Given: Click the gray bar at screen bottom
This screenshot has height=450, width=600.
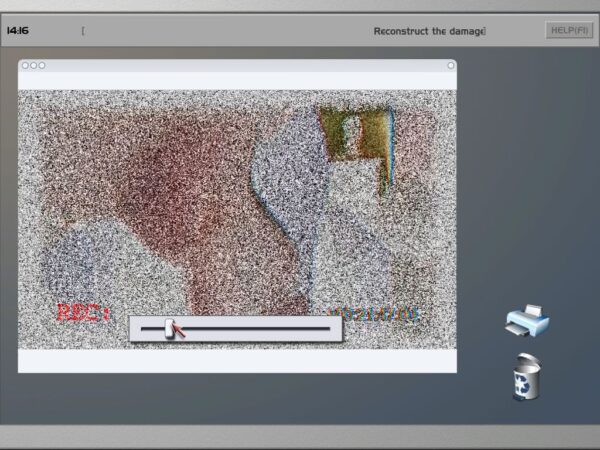Looking at the screenshot, I should pyautogui.click(x=300, y=437).
